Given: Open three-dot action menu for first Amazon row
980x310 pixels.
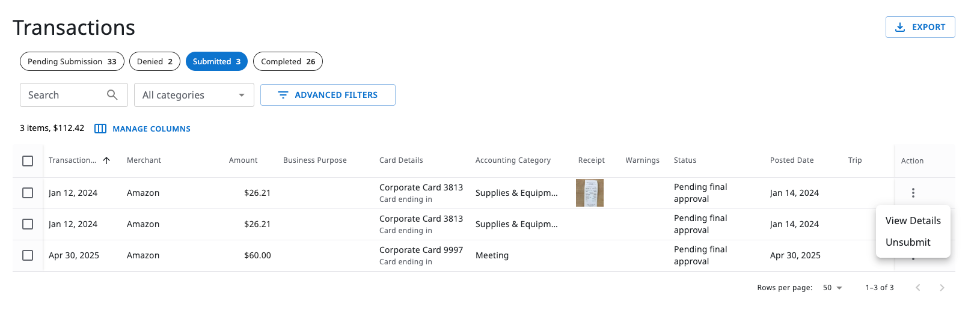Looking at the screenshot, I should coord(913,193).
